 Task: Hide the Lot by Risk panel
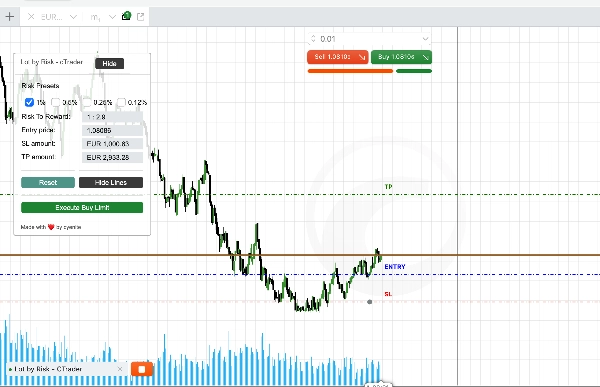click(109, 64)
